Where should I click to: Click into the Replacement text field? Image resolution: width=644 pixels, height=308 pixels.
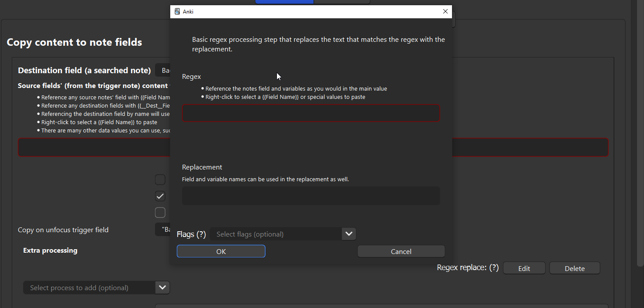(x=310, y=196)
